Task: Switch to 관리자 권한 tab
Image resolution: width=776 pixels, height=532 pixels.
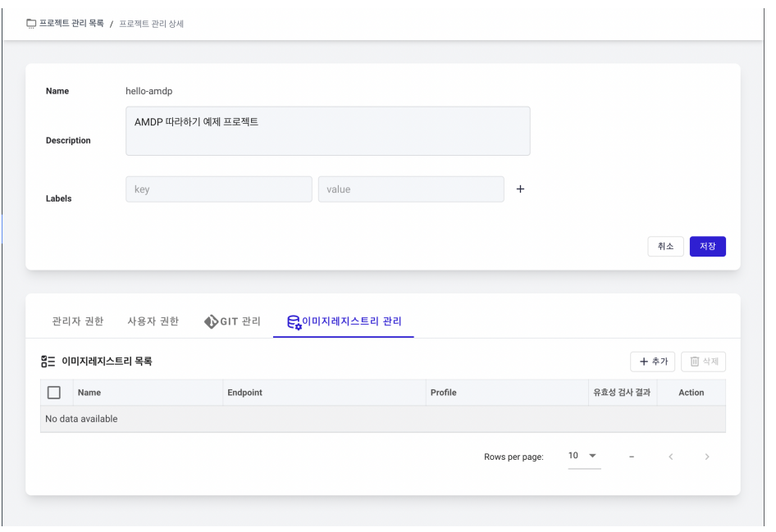Action: point(78,321)
